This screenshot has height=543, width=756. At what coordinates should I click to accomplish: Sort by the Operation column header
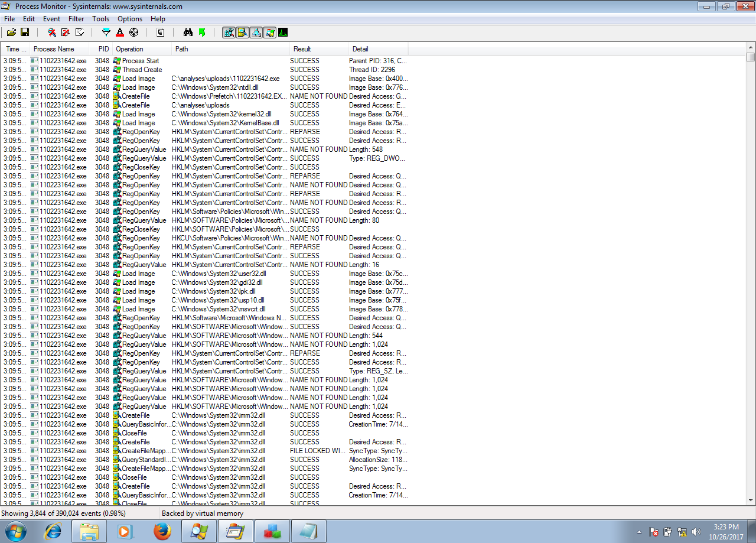coord(142,49)
